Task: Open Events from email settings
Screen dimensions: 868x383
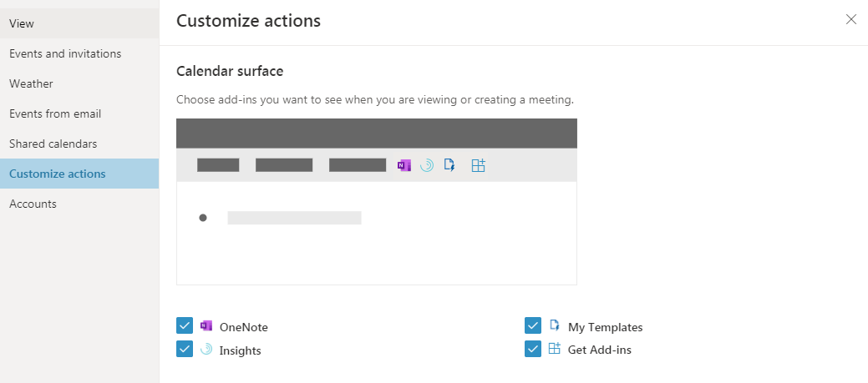Action: (x=55, y=113)
